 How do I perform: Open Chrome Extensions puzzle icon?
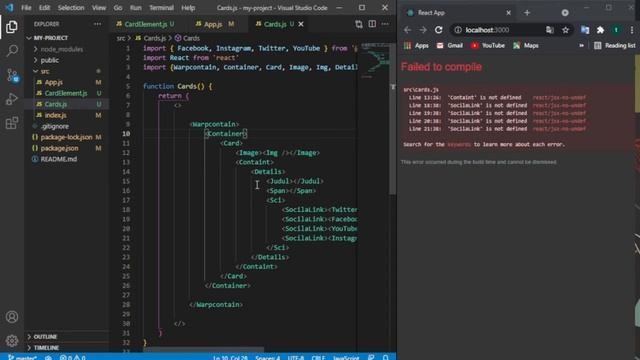tap(600, 30)
